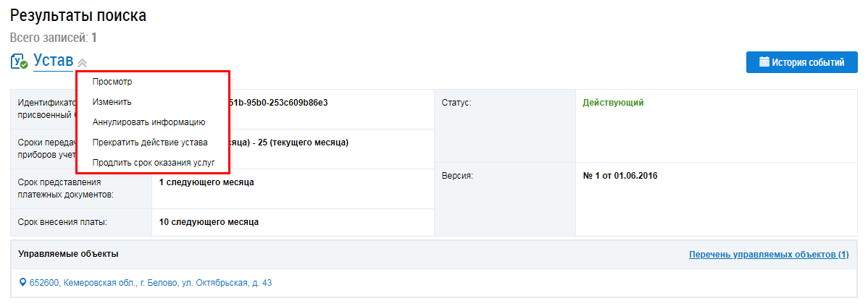Open the Устав title link

(x=53, y=61)
